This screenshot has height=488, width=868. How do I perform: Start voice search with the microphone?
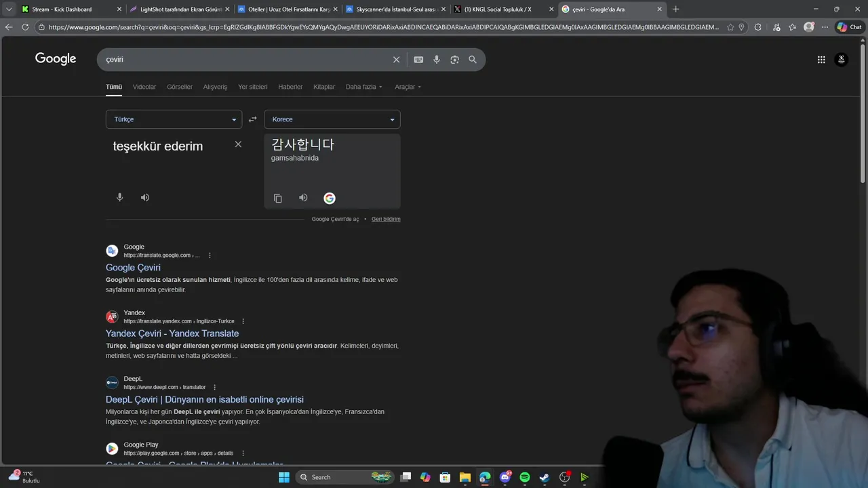click(437, 60)
